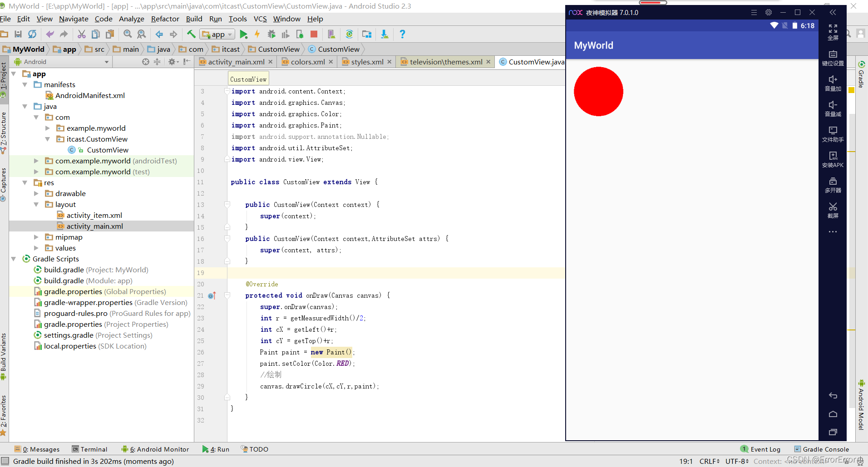Switch to the styles.xml tab
The height and width of the screenshot is (467, 868).
[367, 62]
